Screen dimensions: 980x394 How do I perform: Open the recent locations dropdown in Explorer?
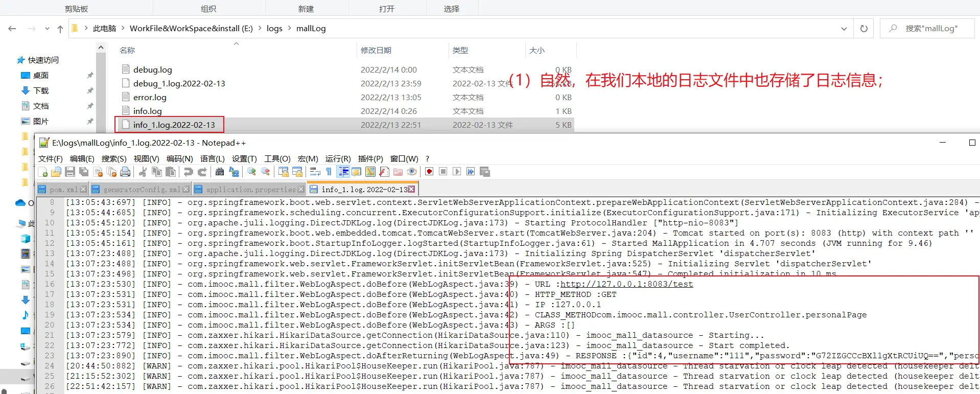point(47,29)
